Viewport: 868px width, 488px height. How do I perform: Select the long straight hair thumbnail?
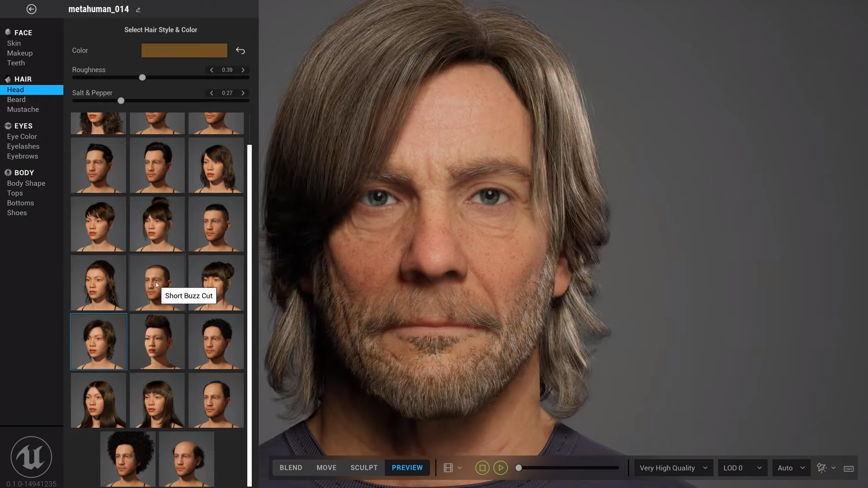(x=99, y=400)
